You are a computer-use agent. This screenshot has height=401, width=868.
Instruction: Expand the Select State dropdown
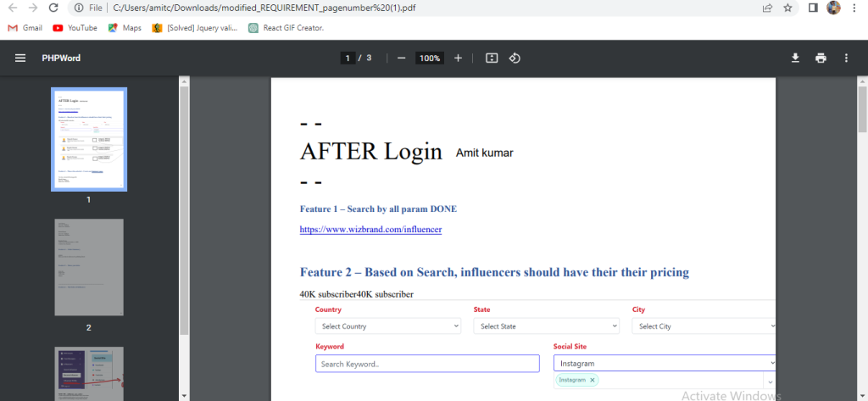pyautogui.click(x=546, y=326)
